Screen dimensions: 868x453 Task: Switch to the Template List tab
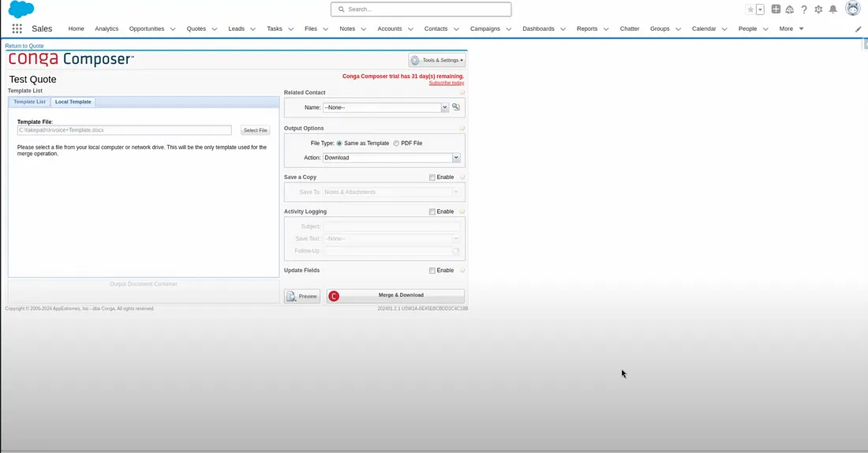click(29, 102)
